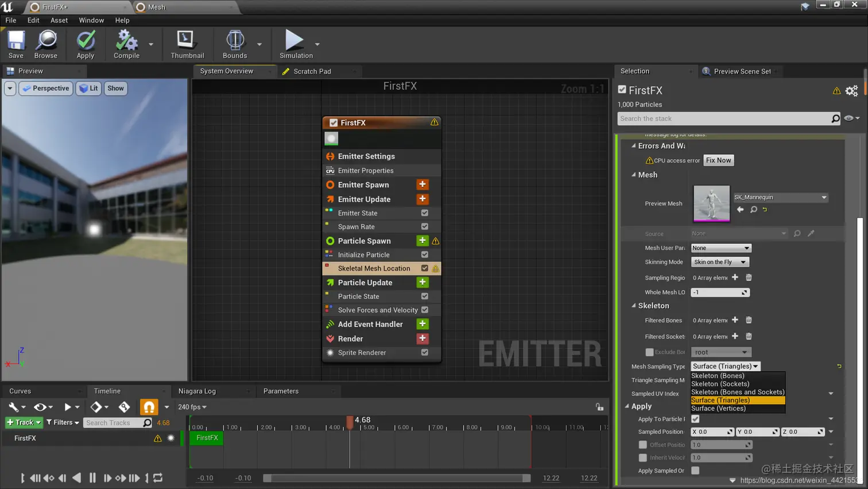Viewport: 868px width, 489px height.
Task: Select Skeleton (Bones) sampling option
Action: click(738, 376)
